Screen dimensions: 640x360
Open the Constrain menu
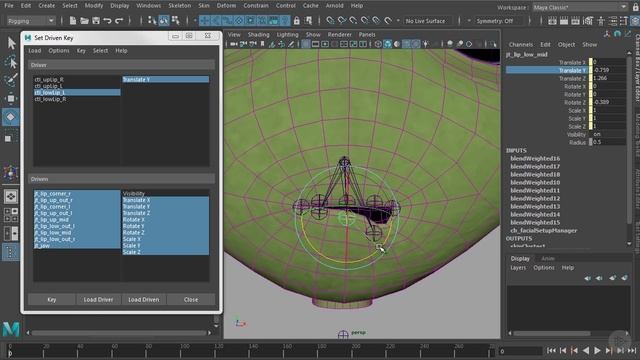(x=256, y=6)
